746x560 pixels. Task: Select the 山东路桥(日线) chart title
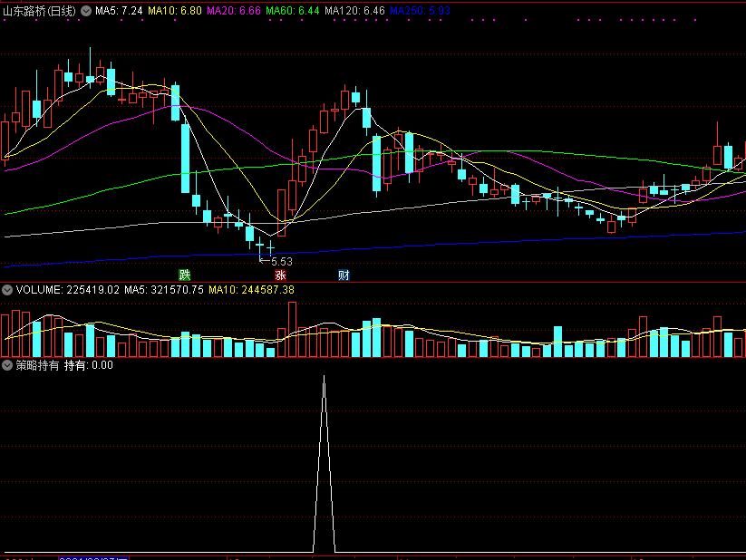click(40, 11)
